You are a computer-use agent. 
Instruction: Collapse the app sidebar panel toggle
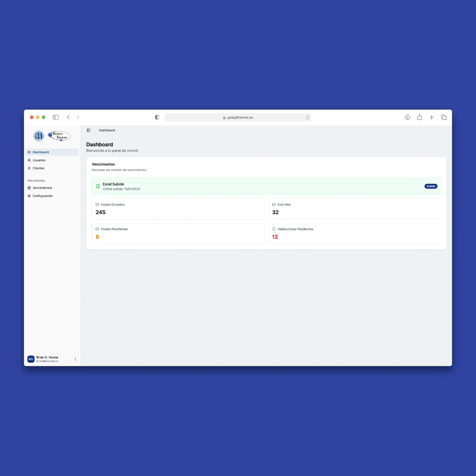click(x=88, y=130)
